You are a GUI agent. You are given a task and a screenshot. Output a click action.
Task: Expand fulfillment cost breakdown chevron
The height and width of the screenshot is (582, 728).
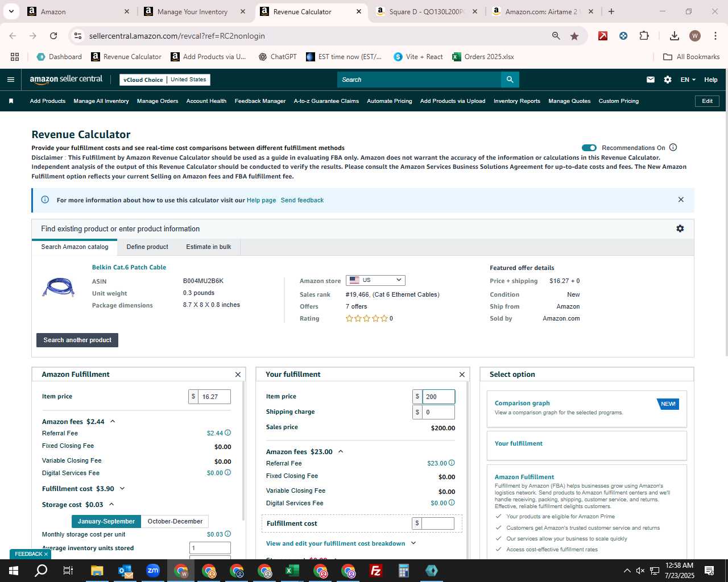coord(413,543)
